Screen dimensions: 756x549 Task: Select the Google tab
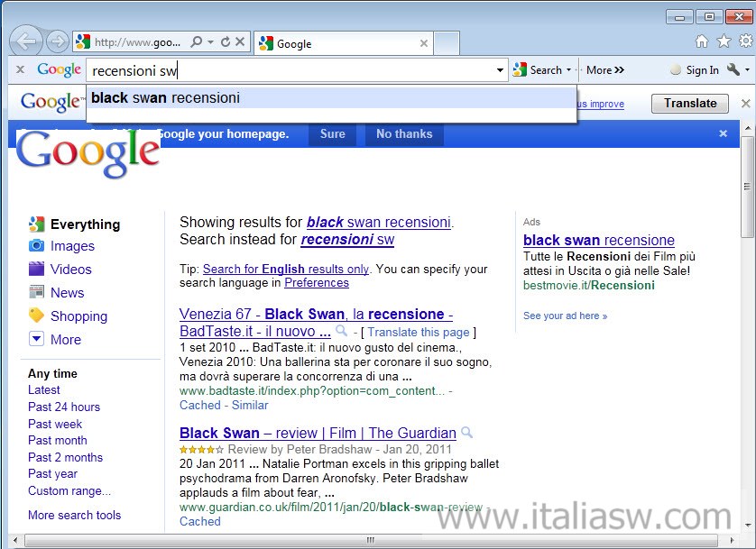pyautogui.click(x=344, y=43)
